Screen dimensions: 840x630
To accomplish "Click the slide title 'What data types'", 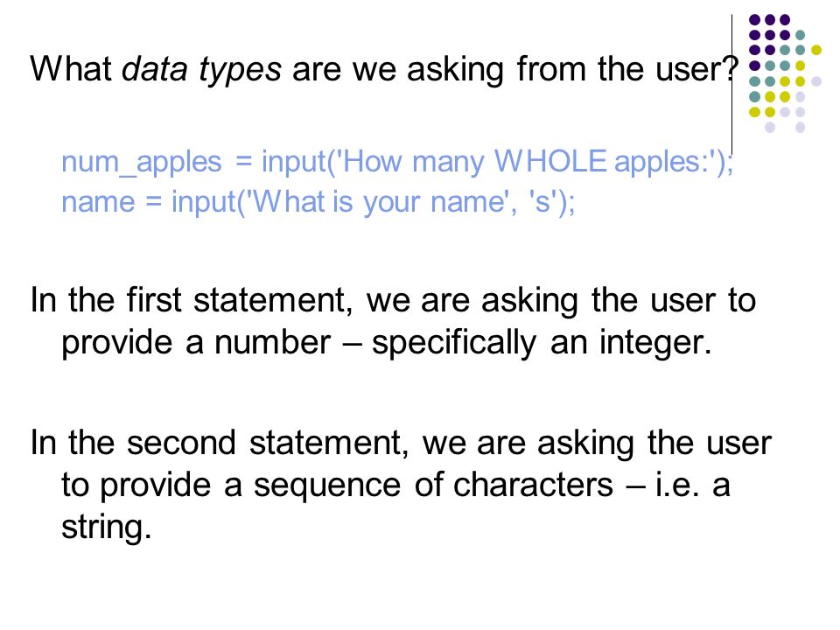I will click(x=384, y=70).
